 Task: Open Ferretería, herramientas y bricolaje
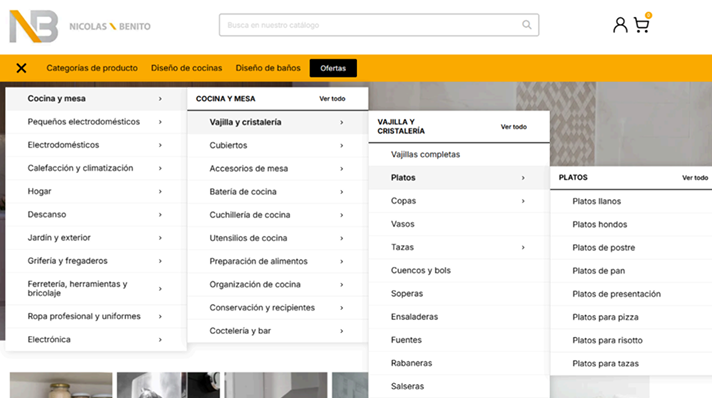(x=96, y=289)
